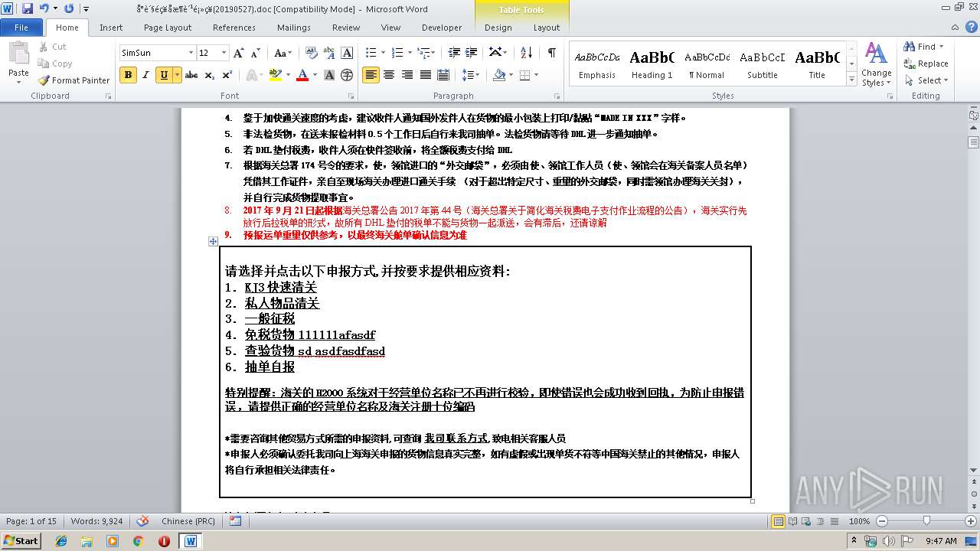Switch to the References tab
This screenshot has height=551, width=980.
click(234, 28)
